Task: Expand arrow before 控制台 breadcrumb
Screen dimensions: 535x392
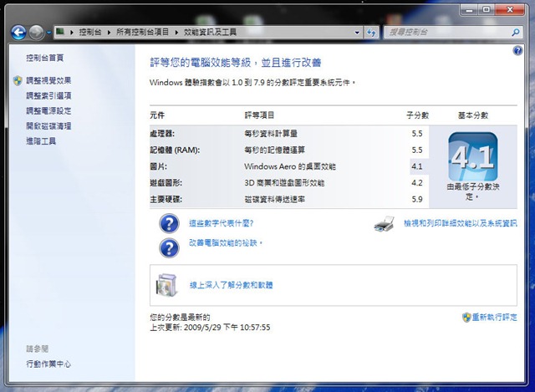Action: (72, 33)
